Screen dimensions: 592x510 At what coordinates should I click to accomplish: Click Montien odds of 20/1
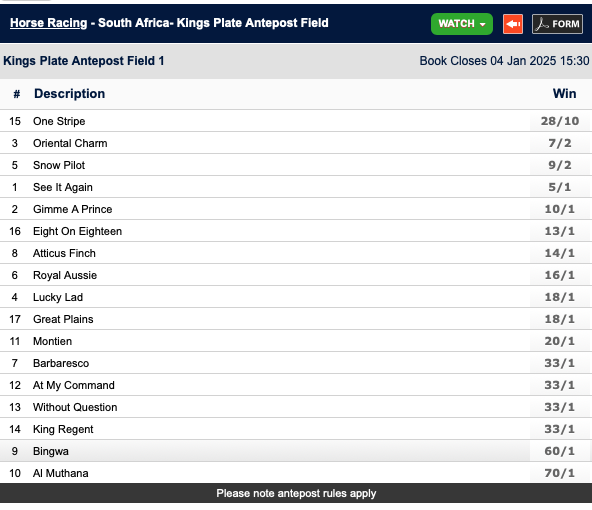click(560, 341)
